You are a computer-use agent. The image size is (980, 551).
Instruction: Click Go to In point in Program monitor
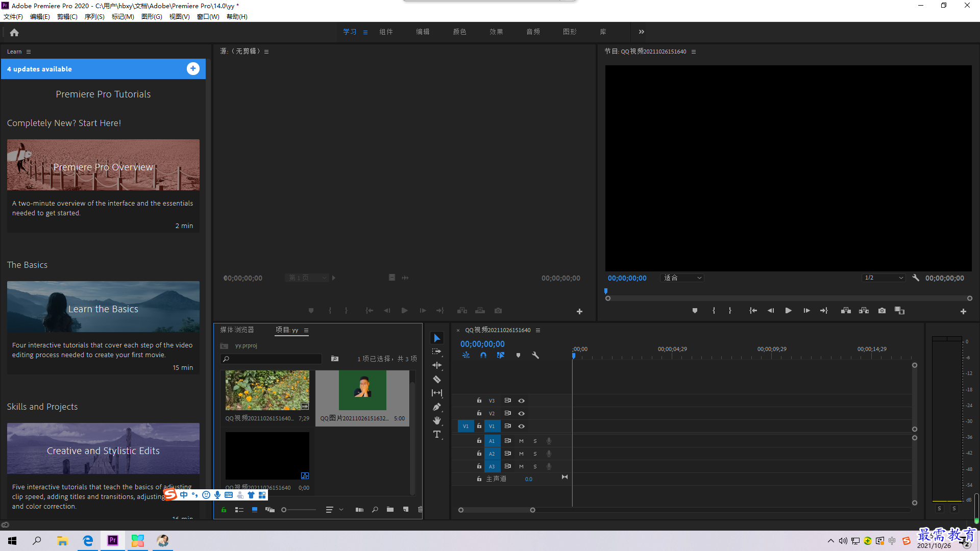(753, 311)
